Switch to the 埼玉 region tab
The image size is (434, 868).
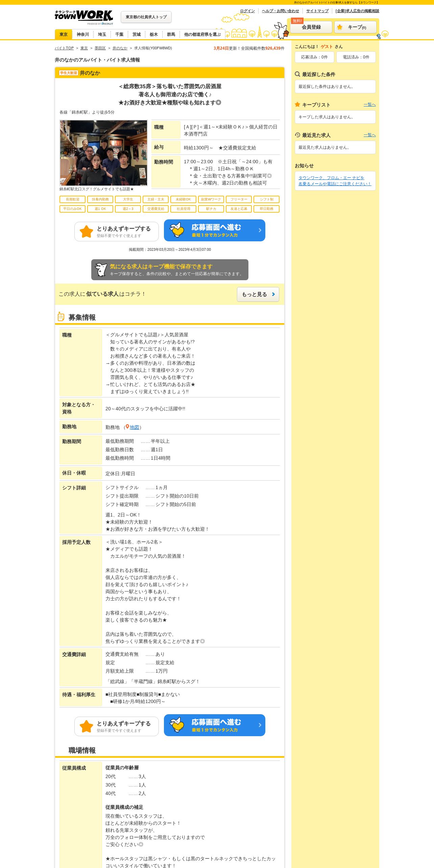pyautogui.click(x=102, y=34)
